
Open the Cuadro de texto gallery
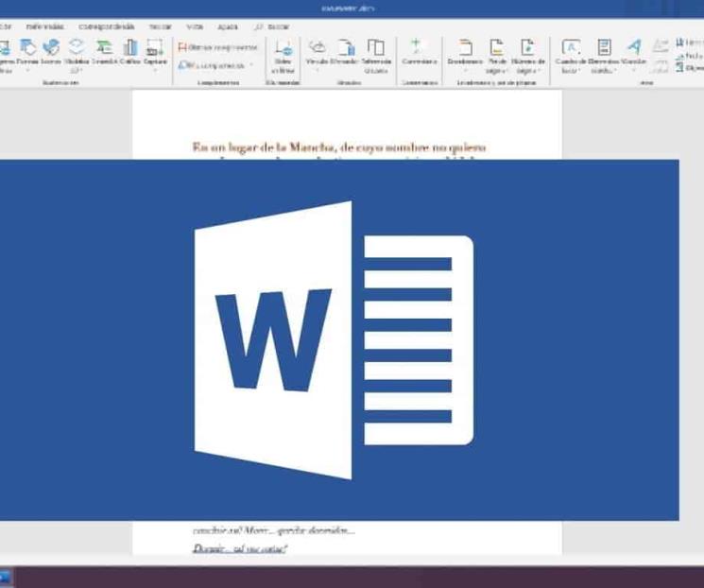(x=571, y=57)
